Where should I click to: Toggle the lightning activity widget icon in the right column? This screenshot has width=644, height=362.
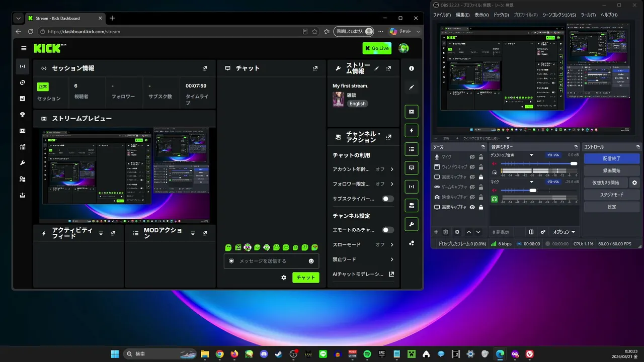[412, 131]
